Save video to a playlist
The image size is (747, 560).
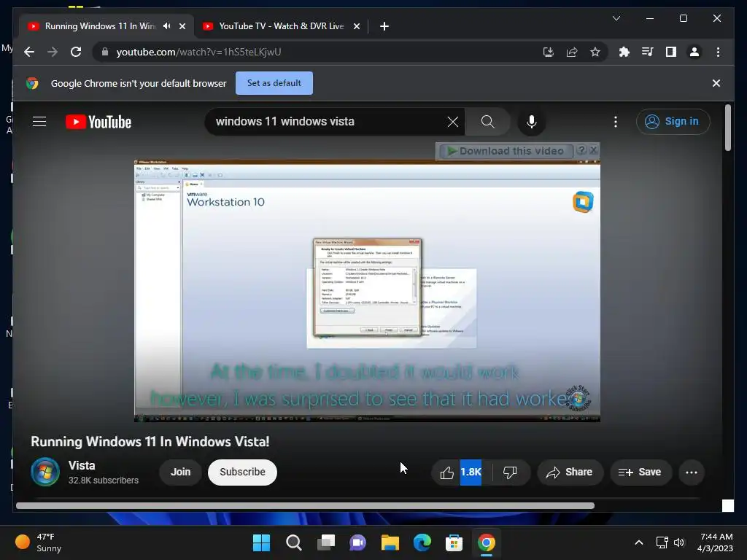click(640, 472)
